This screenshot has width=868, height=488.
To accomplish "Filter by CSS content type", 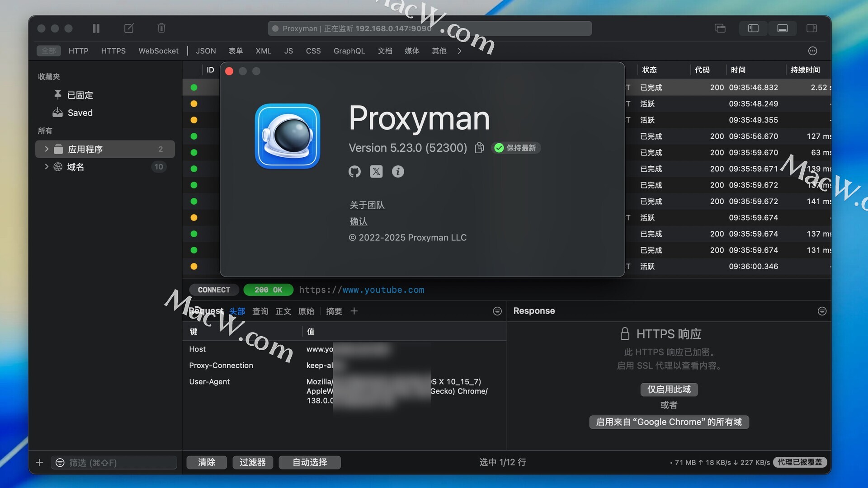I will (x=313, y=51).
